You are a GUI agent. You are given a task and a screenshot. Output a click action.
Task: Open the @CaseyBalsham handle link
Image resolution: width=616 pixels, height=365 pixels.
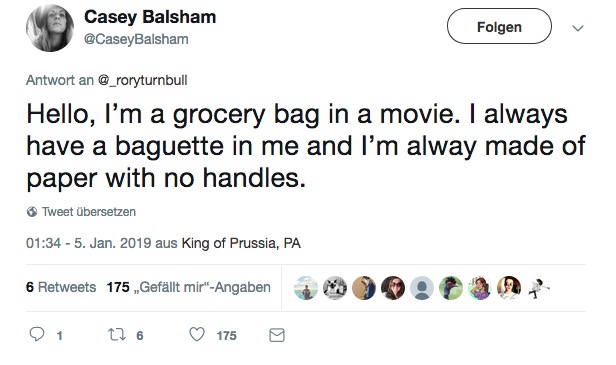pyautogui.click(x=136, y=39)
